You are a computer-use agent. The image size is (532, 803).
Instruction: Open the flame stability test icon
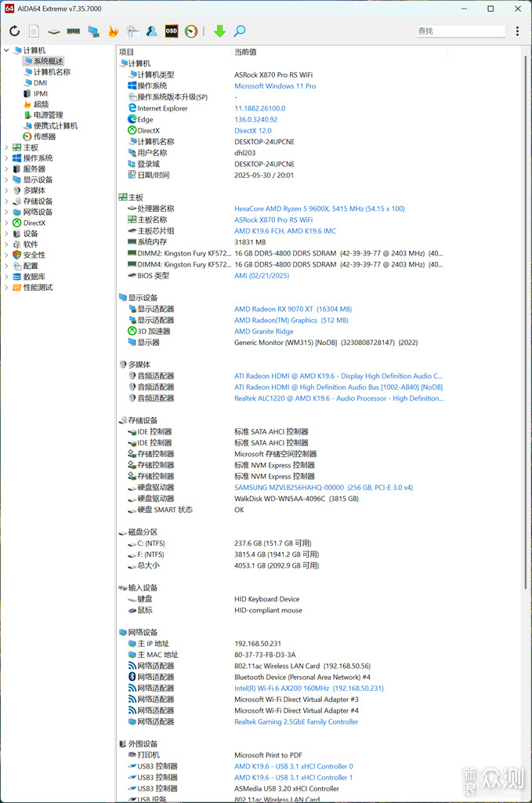pos(113,31)
